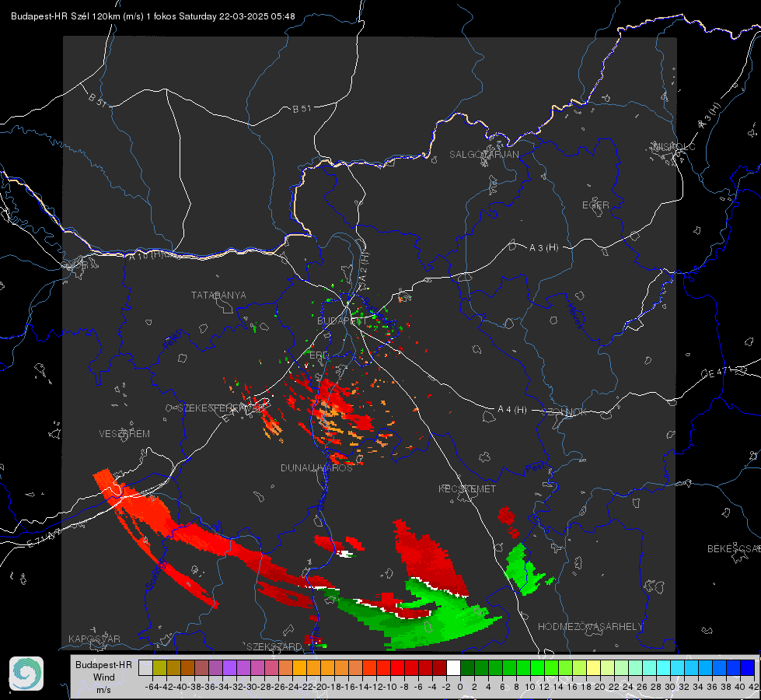
Task: Click the EGER city label
Action: coord(595,205)
